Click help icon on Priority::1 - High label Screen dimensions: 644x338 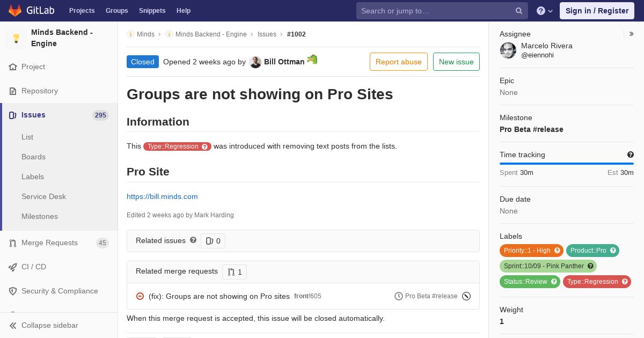[557, 251]
